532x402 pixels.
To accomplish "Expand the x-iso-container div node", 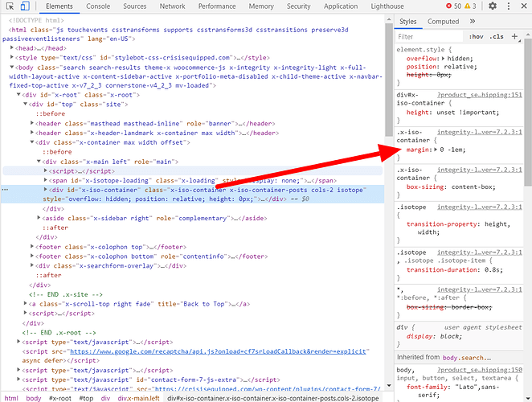I will coord(46,190).
